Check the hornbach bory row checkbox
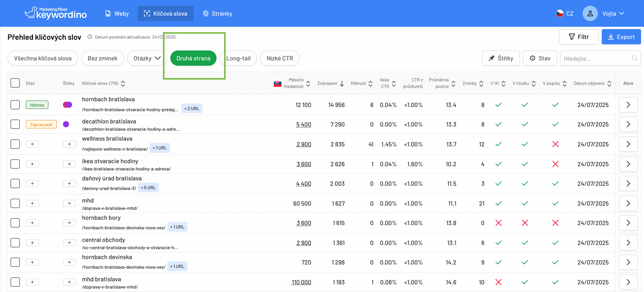Viewport: 644px width, 292px height. coord(15,223)
